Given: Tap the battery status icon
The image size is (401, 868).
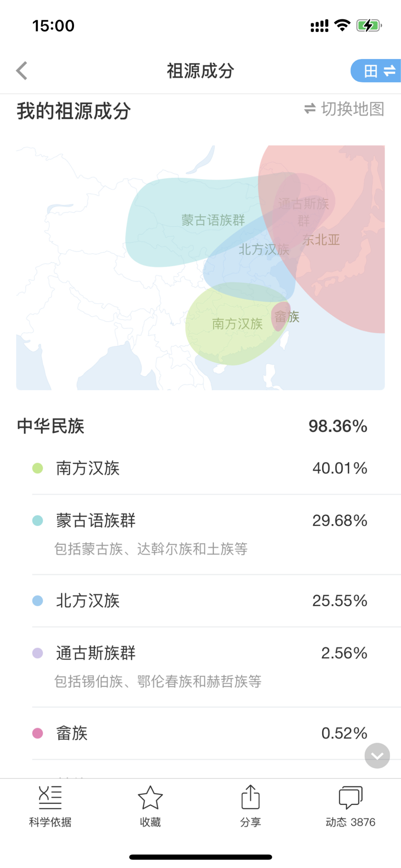Looking at the screenshot, I should click(369, 26).
